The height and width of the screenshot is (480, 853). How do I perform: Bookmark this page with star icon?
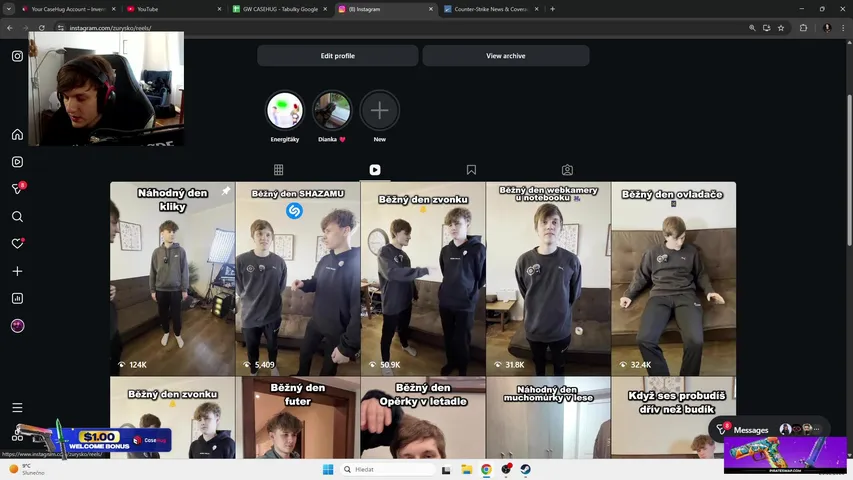(781, 28)
